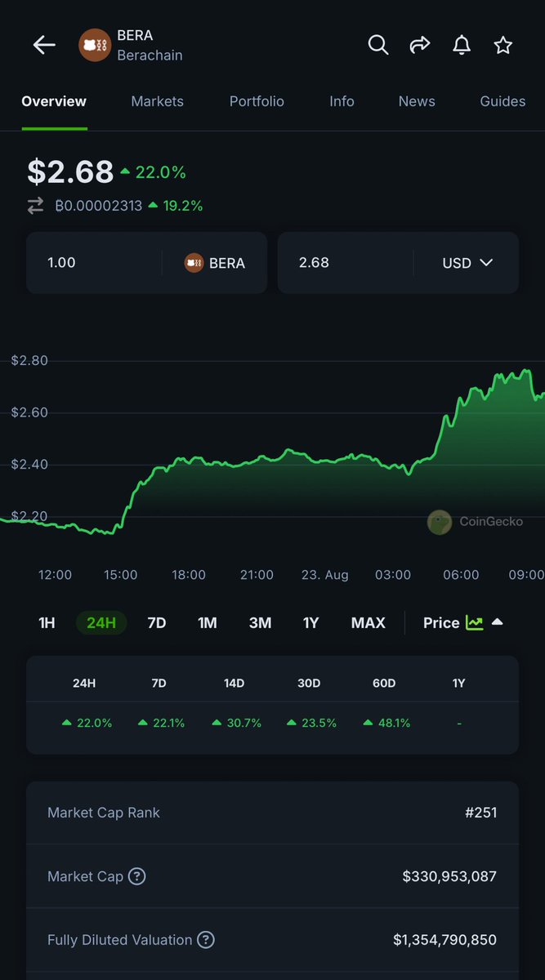
Task: Add BERA to favorites with star icon
Action: click(x=503, y=45)
